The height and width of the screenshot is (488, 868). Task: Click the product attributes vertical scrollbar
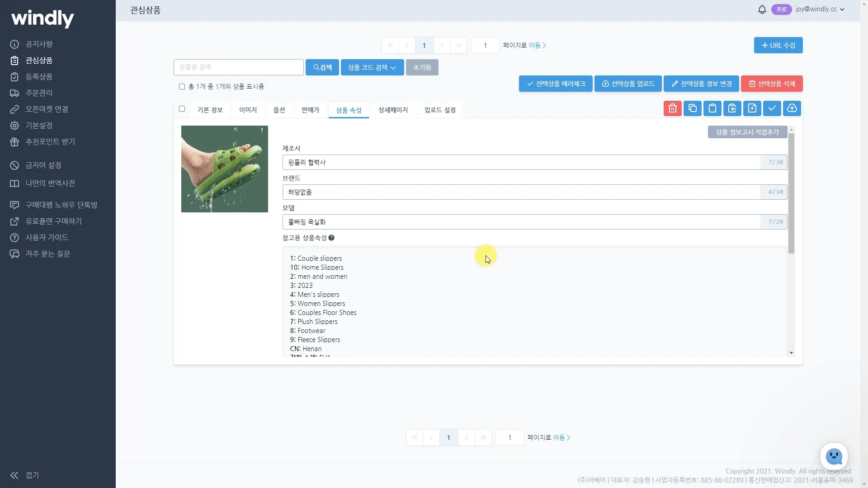pyautogui.click(x=791, y=194)
